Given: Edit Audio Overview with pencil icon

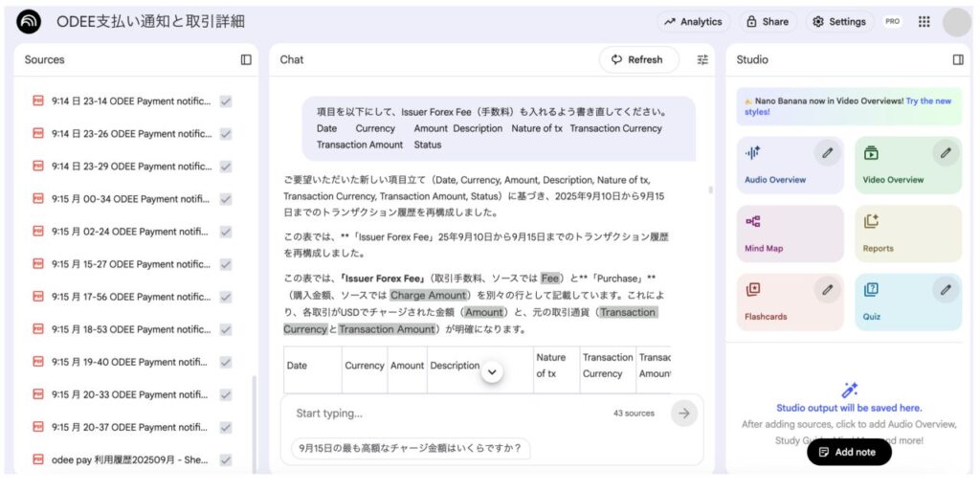Looking at the screenshot, I should pos(827,152).
